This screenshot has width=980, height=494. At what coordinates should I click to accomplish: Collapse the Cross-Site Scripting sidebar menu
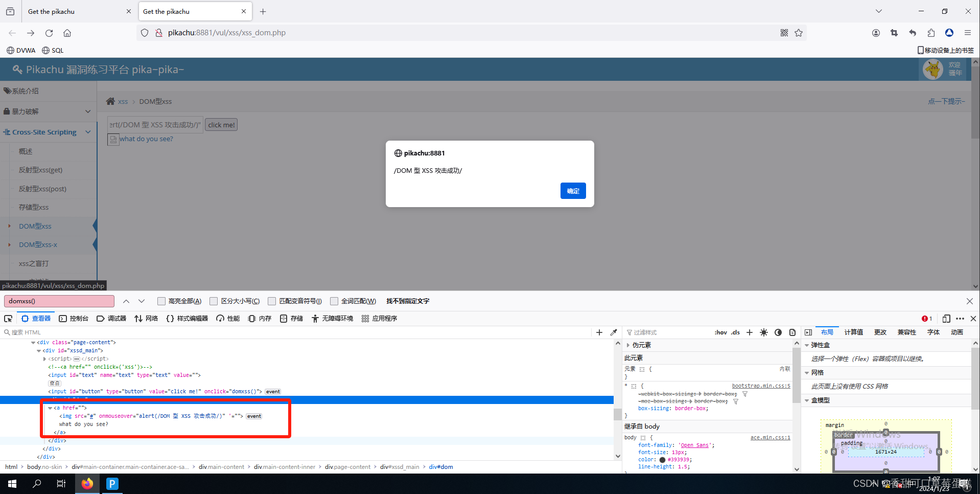(48, 132)
